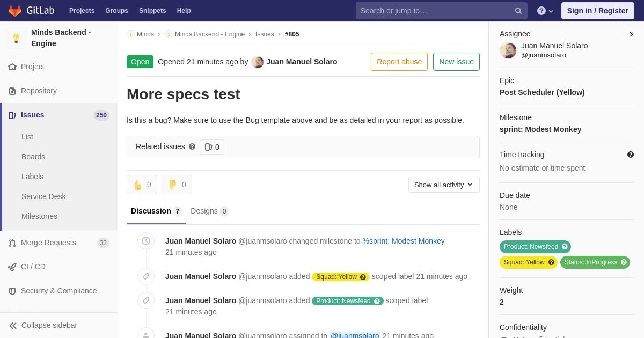Collapse the right sidebar with the chevron

point(631,34)
